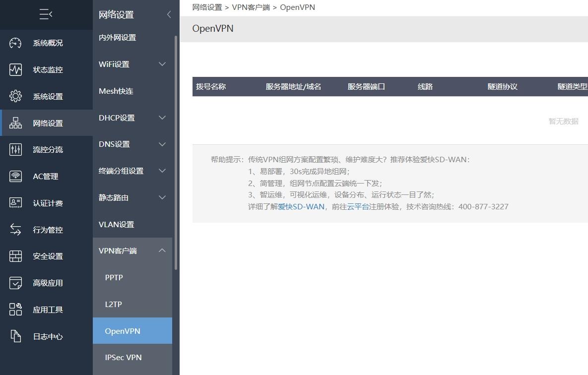Select the 状态监控 monitoring icon
This screenshot has height=375, width=588.
(15, 69)
